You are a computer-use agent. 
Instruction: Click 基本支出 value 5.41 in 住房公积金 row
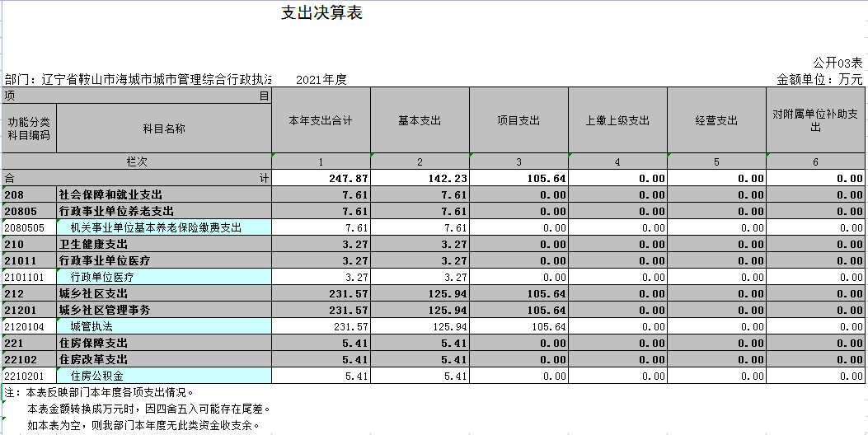pos(420,376)
